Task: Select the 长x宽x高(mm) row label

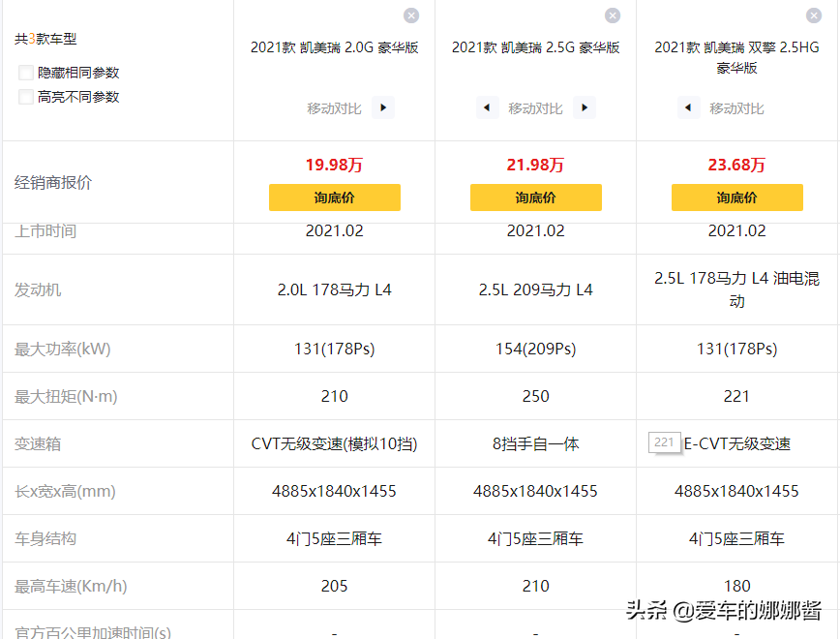Action: click(65, 492)
